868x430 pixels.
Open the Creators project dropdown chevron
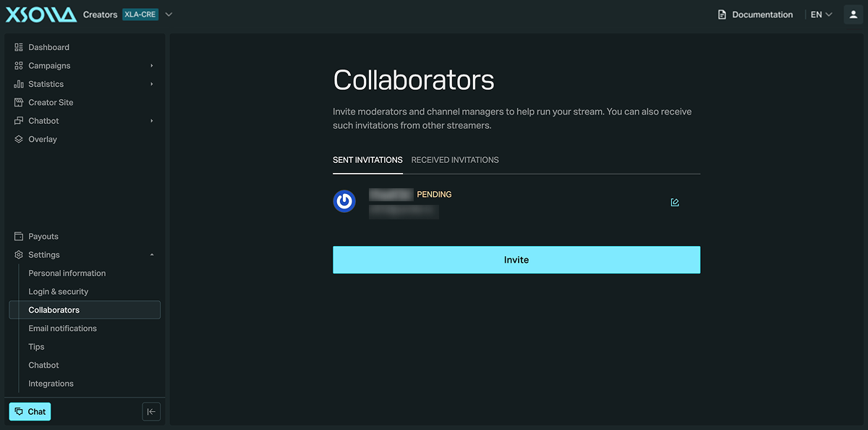point(169,14)
